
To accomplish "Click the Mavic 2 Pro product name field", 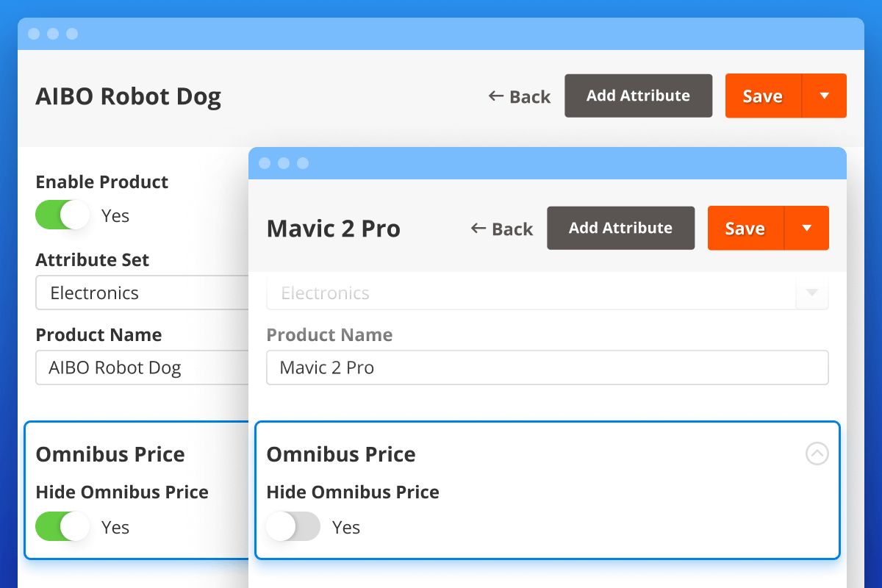I will point(548,367).
